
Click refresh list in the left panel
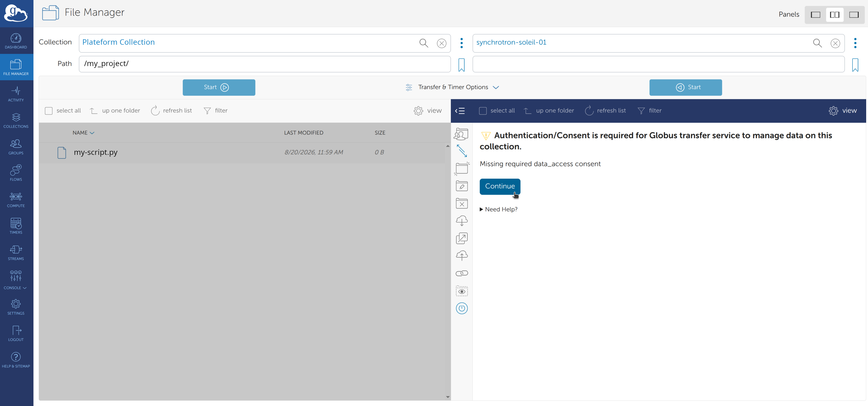171,111
